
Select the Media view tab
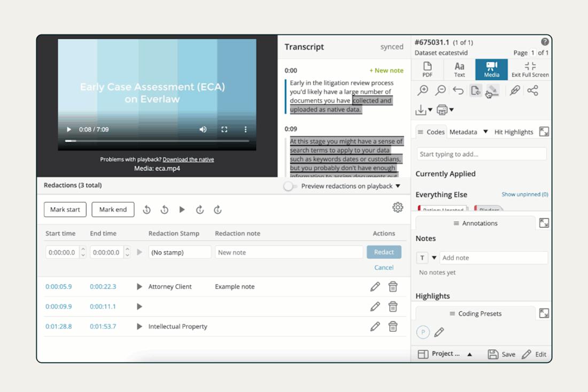pyautogui.click(x=492, y=70)
